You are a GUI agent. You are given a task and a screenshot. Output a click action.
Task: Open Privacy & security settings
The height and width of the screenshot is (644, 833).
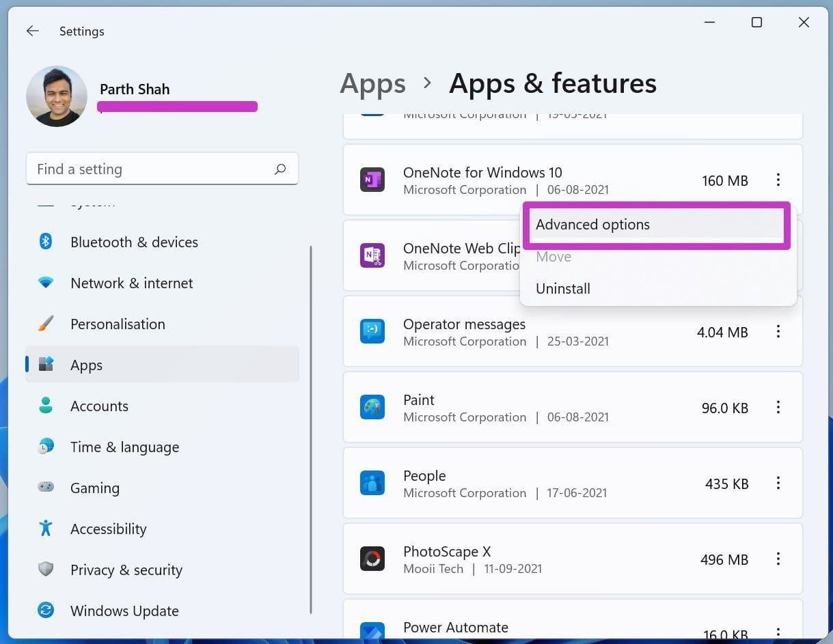[162, 570]
